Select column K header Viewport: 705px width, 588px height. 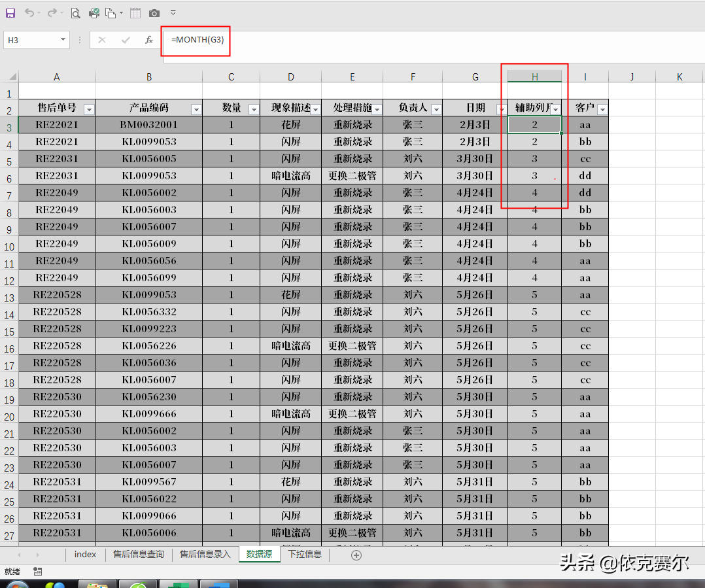(x=679, y=77)
